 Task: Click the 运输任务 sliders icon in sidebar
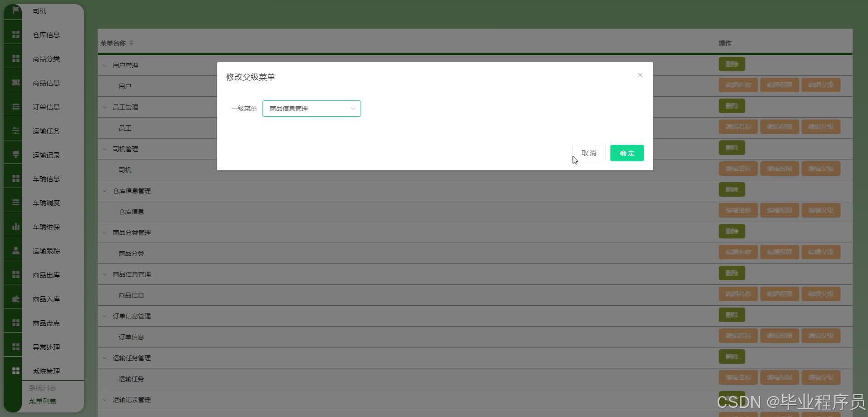click(x=16, y=131)
